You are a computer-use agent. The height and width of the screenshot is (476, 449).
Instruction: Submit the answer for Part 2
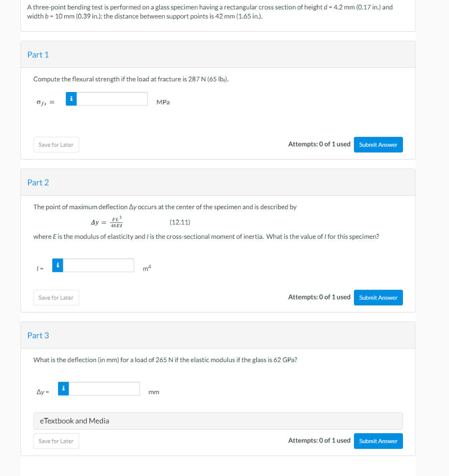[x=378, y=298]
